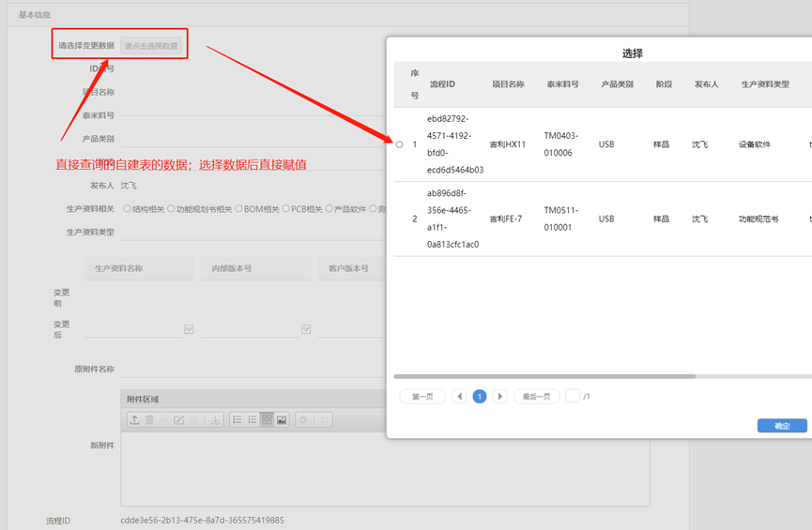Image resolution: width=812 pixels, height=530 pixels.
Task: Click the horizontal scrollbar in selection dialog
Action: (x=544, y=376)
